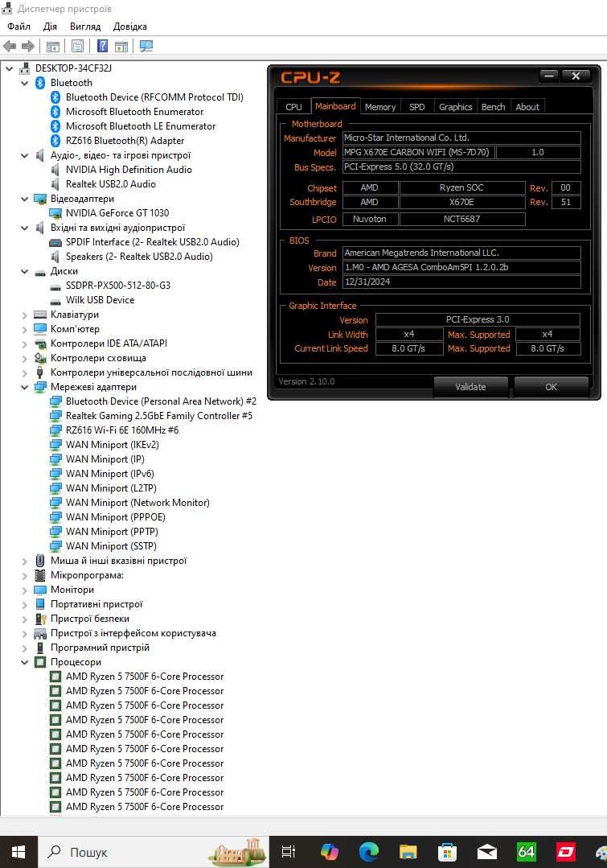Screen dimensions: 607x868
Task: Select NVIDIA High Definition Audio device
Action: pos(129,170)
